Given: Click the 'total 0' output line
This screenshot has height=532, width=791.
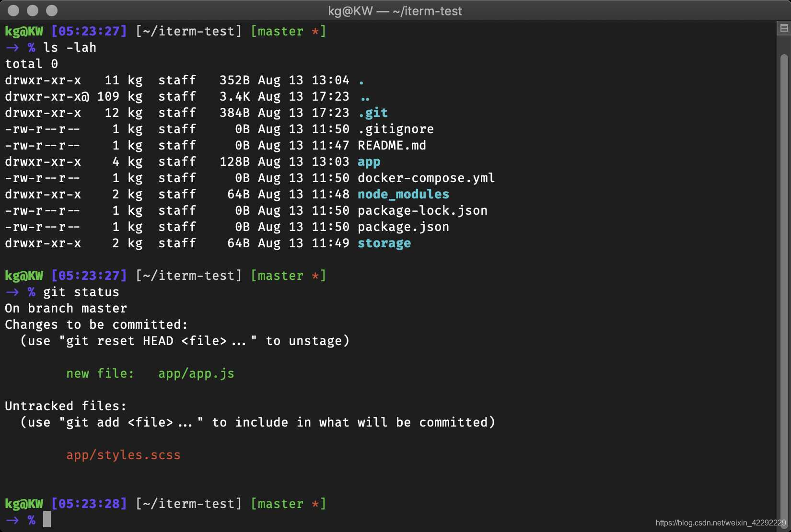Looking at the screenshot, I should coord(32,64).
